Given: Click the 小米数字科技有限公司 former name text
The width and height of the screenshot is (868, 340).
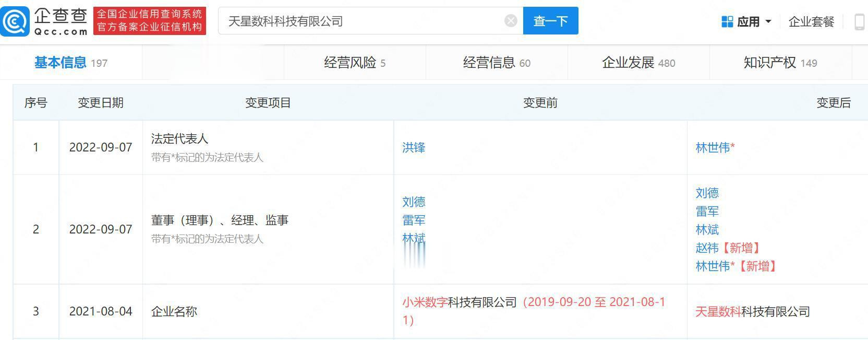Looking at the screenshot, I should (460, 302).
